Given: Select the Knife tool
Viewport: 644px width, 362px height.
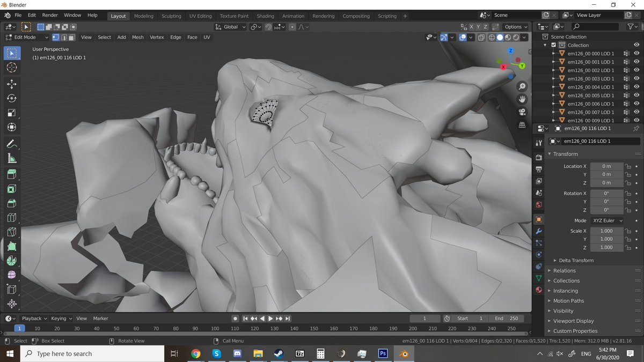Looking at the screenshot, I should coord(12,232).
